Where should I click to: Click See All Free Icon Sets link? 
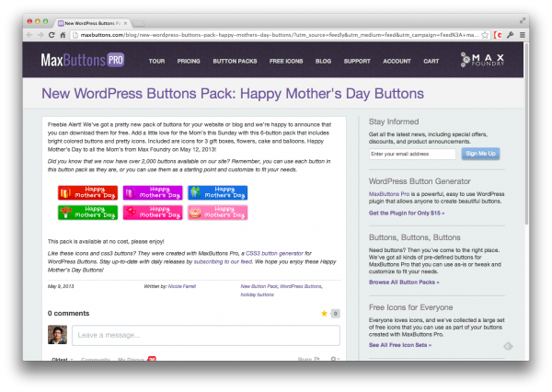click(x=400, y=345)
